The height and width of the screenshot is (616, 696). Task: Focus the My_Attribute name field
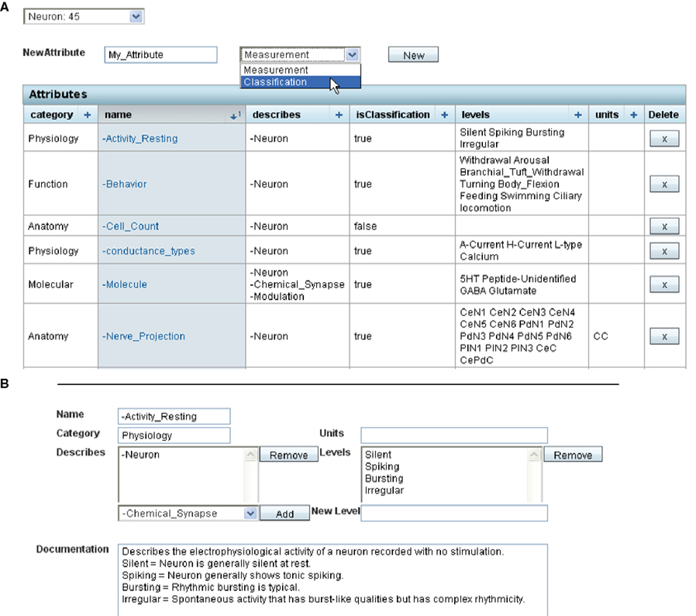pos(160,54)
